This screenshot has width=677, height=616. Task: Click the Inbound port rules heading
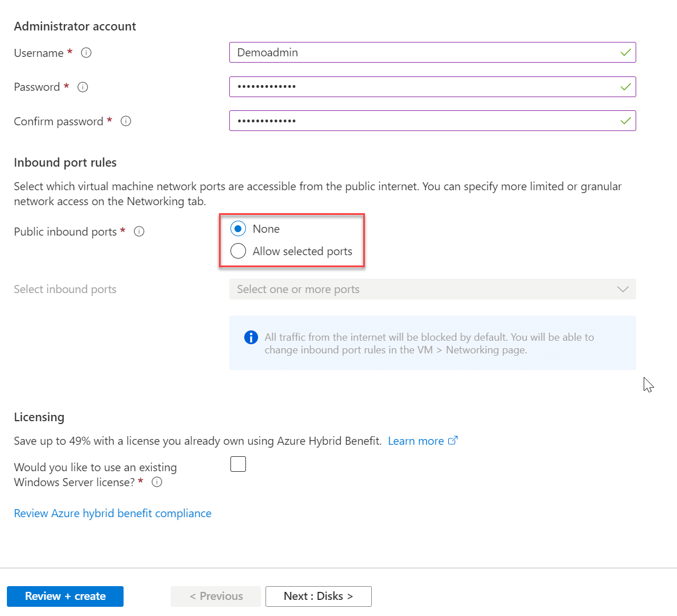tap(65, 163)
